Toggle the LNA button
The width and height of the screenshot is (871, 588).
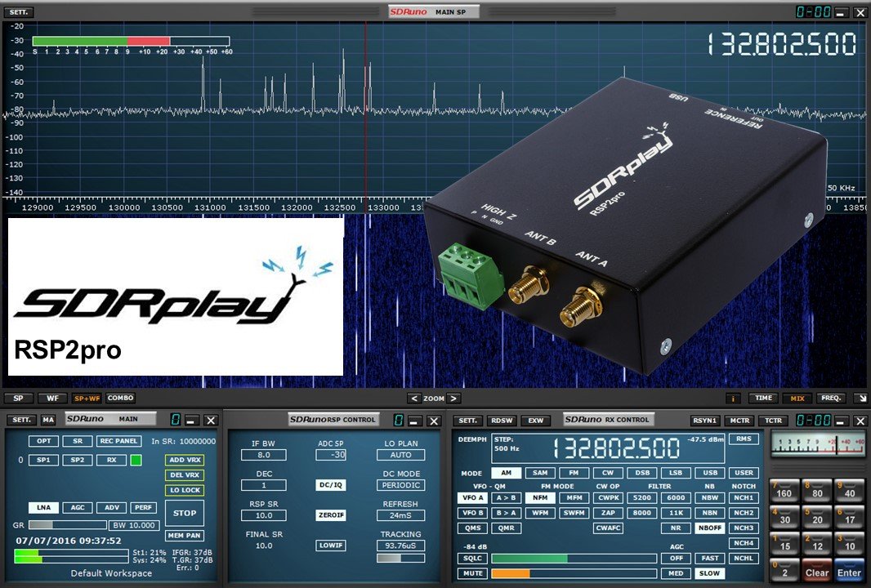[x=43, y=507]
